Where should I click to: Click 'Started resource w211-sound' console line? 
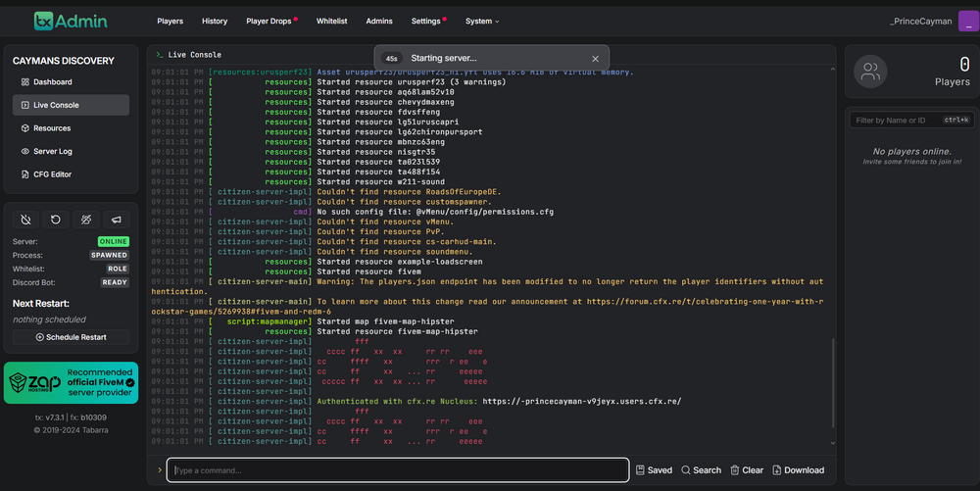pyautogui.click(x=380, y=181)
